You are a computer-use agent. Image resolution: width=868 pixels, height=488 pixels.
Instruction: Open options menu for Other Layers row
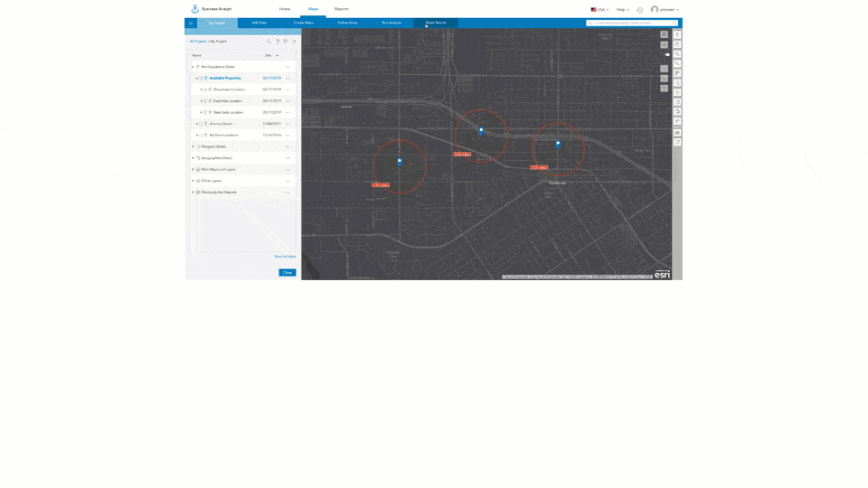tap(288, 181)
